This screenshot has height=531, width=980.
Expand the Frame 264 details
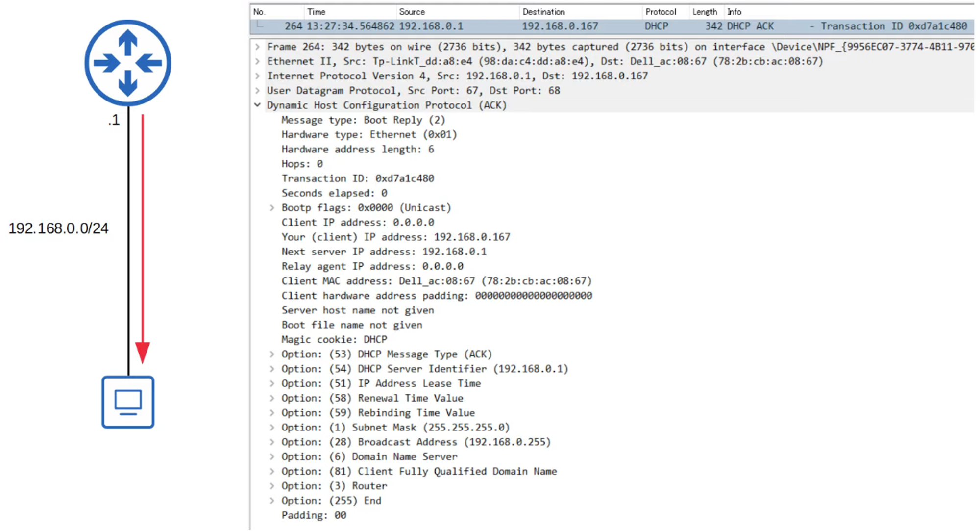(x=258, y=47)
